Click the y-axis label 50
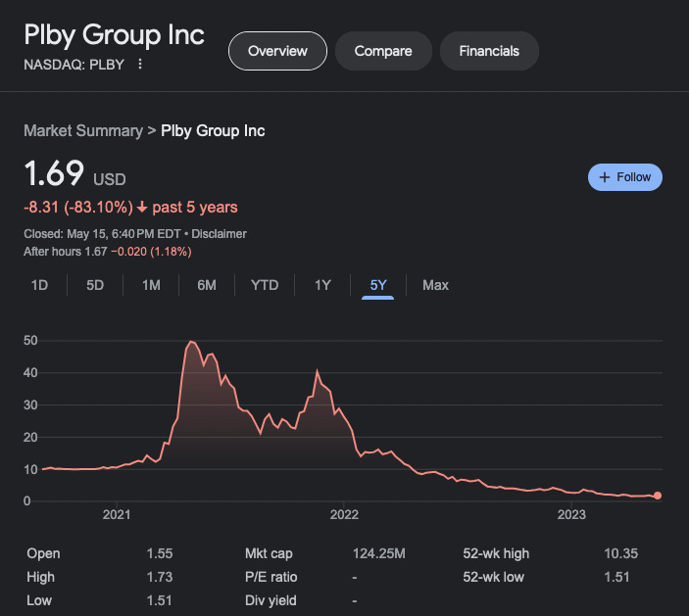The image size is (689, 616). 30,340
